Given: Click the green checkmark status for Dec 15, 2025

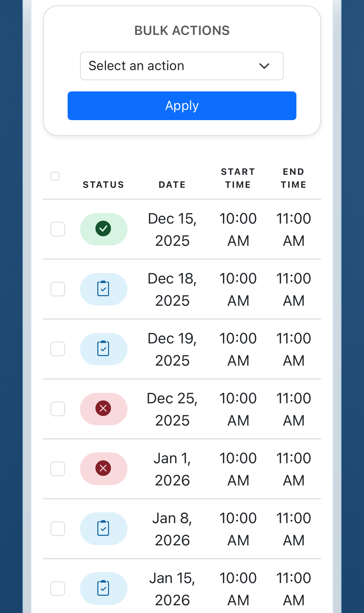Looking at the screenshot, I should (x=103, y=229).
